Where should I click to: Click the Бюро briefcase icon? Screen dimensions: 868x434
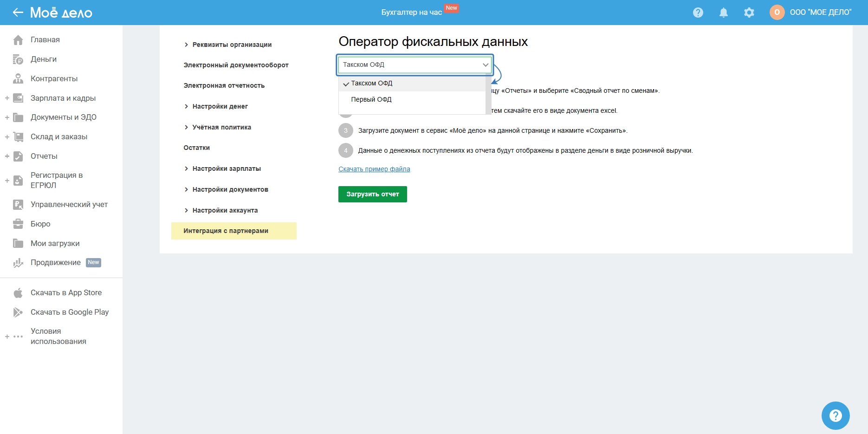pyautogui.click(x=18, y=224)
